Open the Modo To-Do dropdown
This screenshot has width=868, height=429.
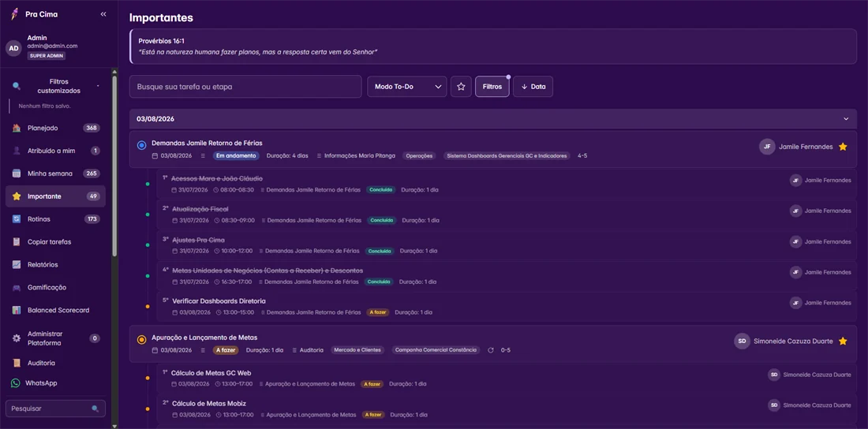(407, 87)
